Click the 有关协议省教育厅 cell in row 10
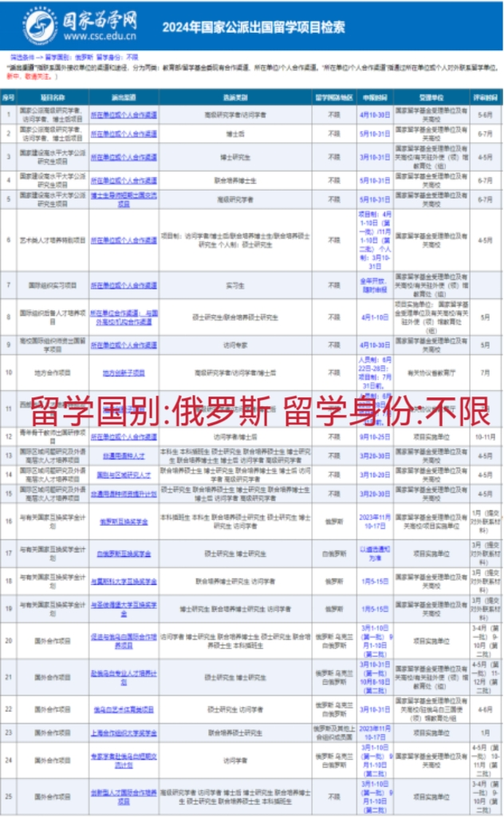Image resolution: width=504 pixels, height=817 pixels. click(x=431, y=373)
